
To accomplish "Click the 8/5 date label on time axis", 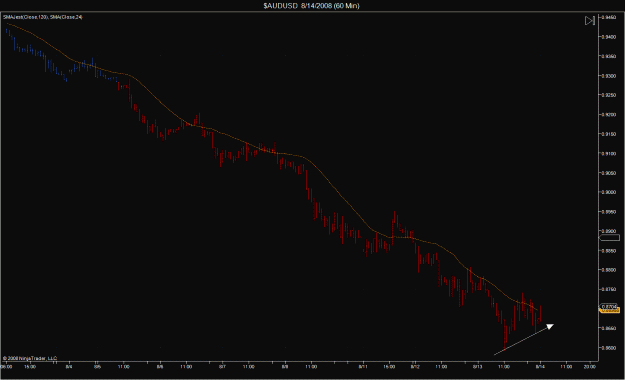I will pyautogui.click(x=98, y=366).
